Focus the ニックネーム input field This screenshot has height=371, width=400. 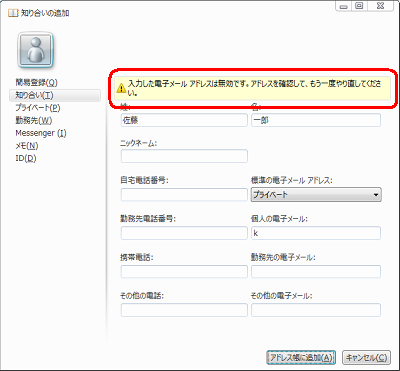[184, 156]
